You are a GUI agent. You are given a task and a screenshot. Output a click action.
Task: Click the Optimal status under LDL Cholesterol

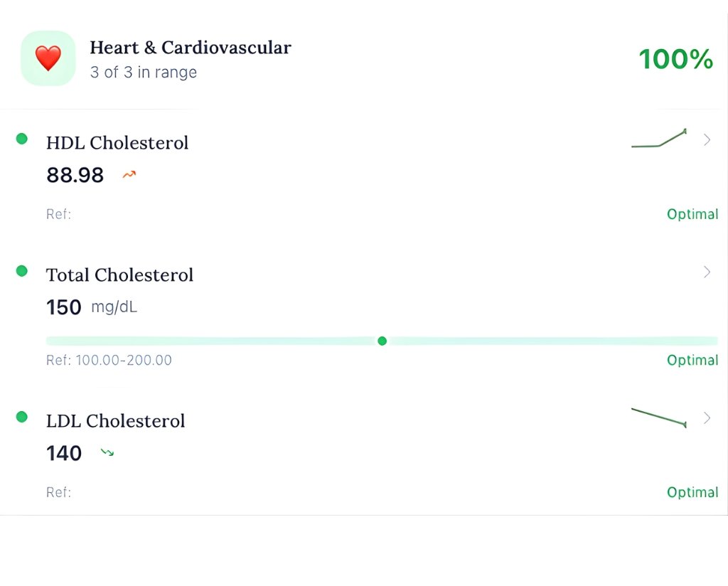click(x=692, y=492)
